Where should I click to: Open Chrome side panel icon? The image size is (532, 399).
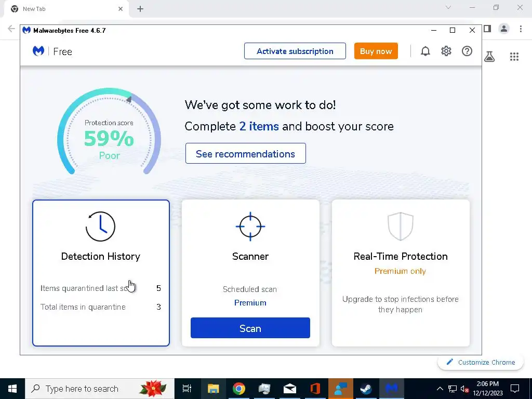[x=487, y=29]
